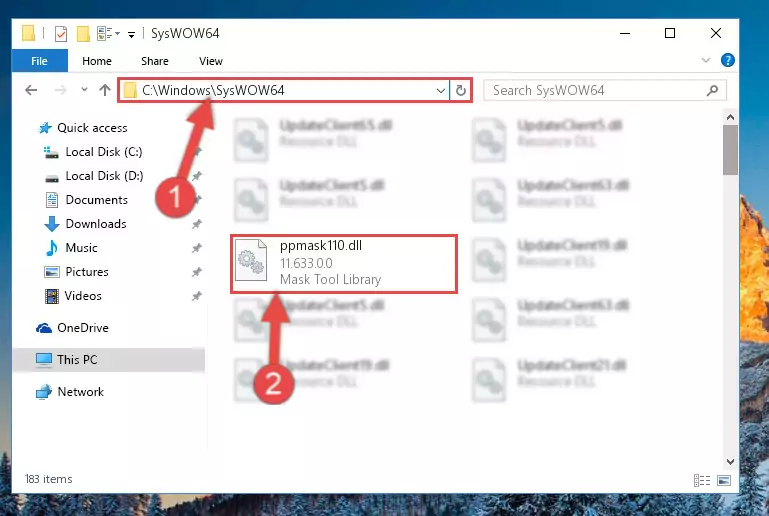Click the Quick access star icon
The width and height of the screenshot is (769, 516).
(x=45, y=128)
